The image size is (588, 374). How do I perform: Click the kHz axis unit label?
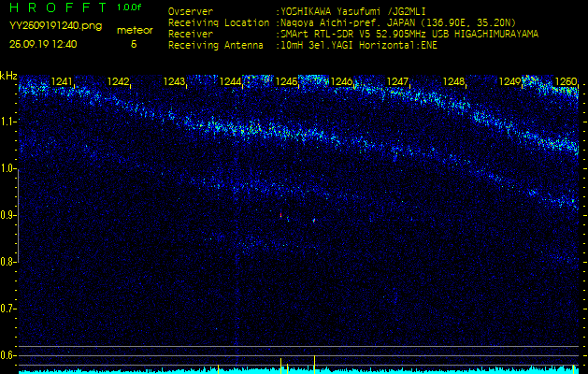coord(8,75)
